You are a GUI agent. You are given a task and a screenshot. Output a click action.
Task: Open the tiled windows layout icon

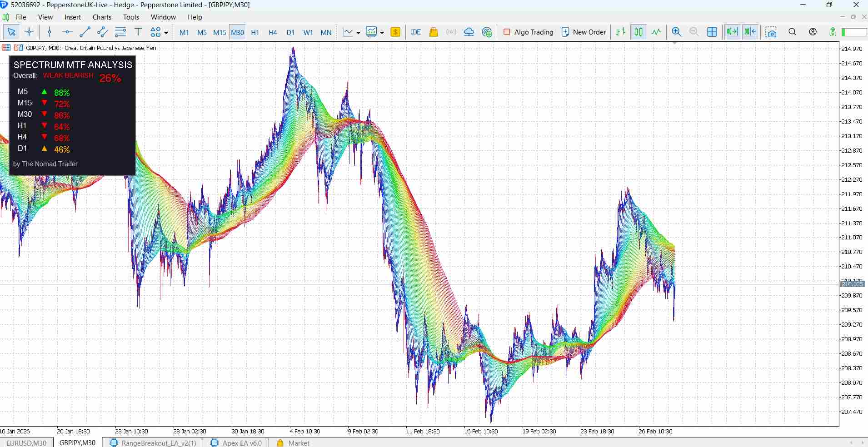[x=712, y=32]
